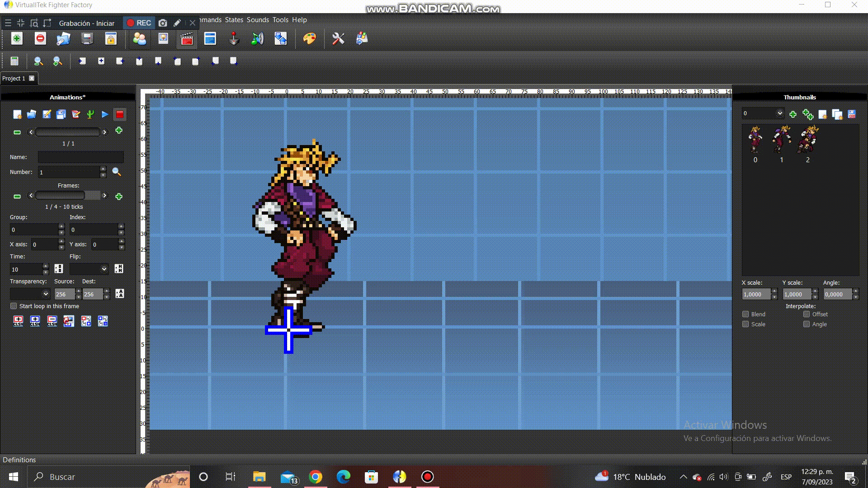The height and width of the screenshot is (488, 868).
Task: Add a new frame with green plus
Action: click(119, 197)
